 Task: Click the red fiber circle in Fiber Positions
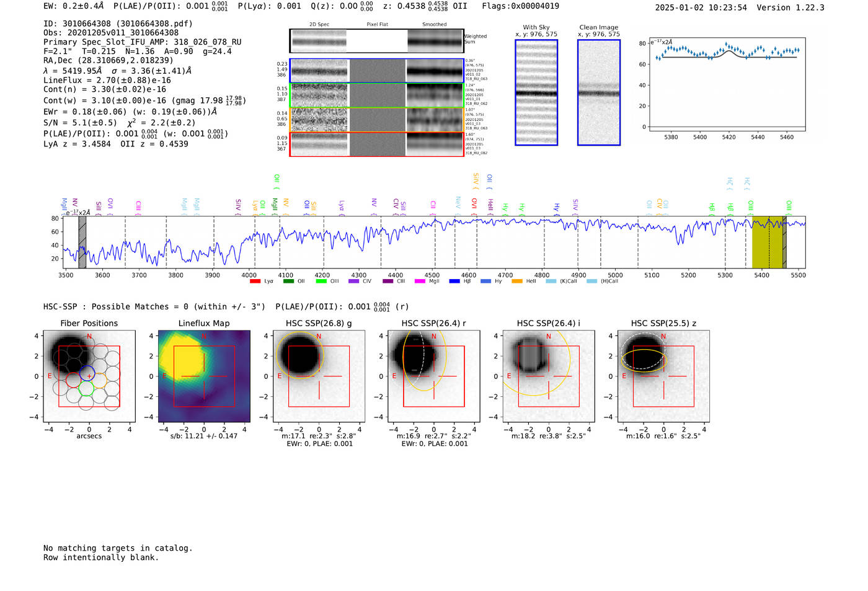73,380
